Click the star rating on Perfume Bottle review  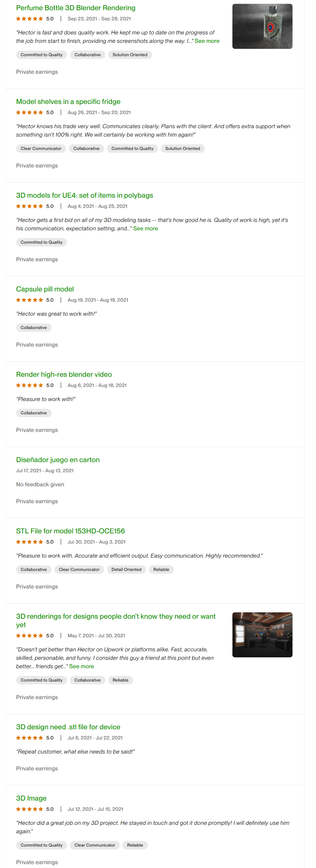[29, 19]
